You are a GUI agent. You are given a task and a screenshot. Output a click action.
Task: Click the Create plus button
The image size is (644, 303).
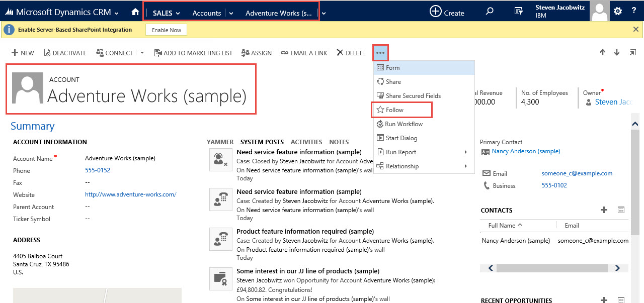coord(447,12)
